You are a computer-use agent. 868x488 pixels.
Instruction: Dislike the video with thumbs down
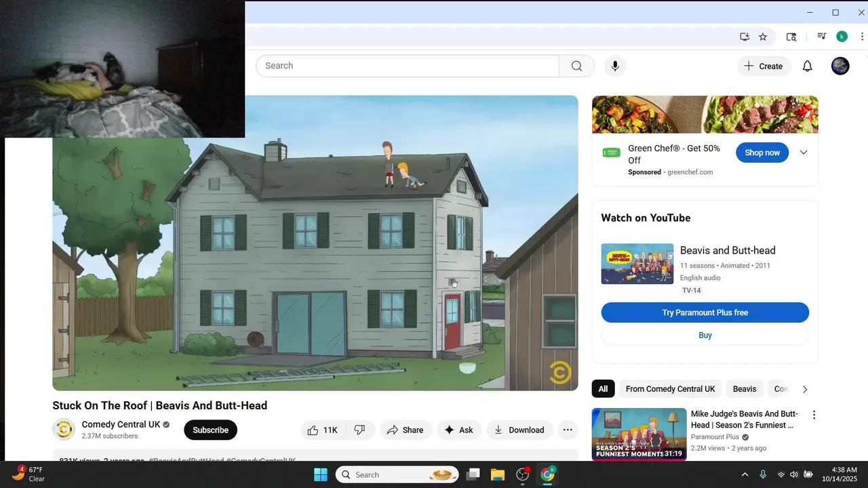[360, 430]
